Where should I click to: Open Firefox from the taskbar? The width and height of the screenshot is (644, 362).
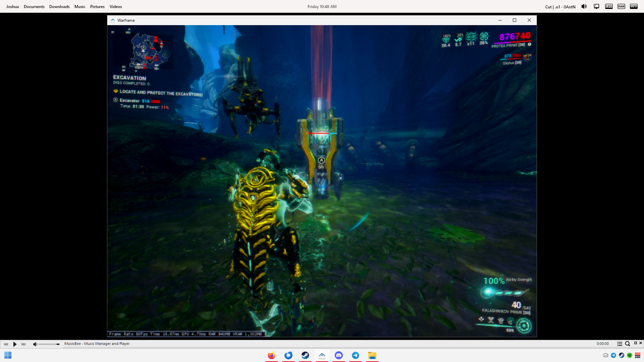272,355
